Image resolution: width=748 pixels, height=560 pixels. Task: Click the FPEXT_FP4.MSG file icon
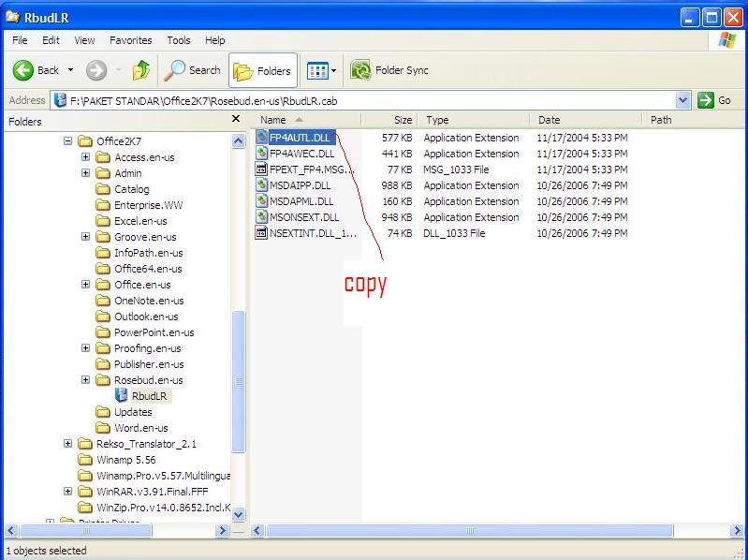[x=261, y=169]
